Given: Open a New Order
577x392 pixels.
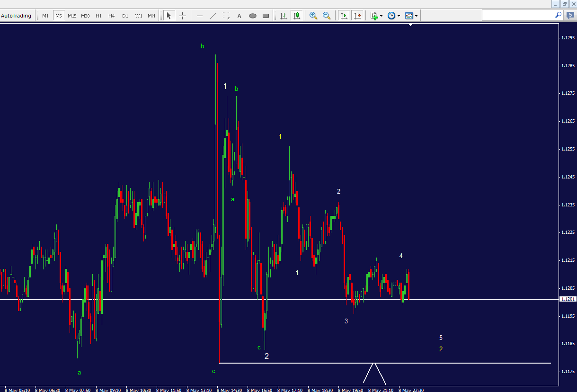Looking at the screenshot, I should click(373, 15).
